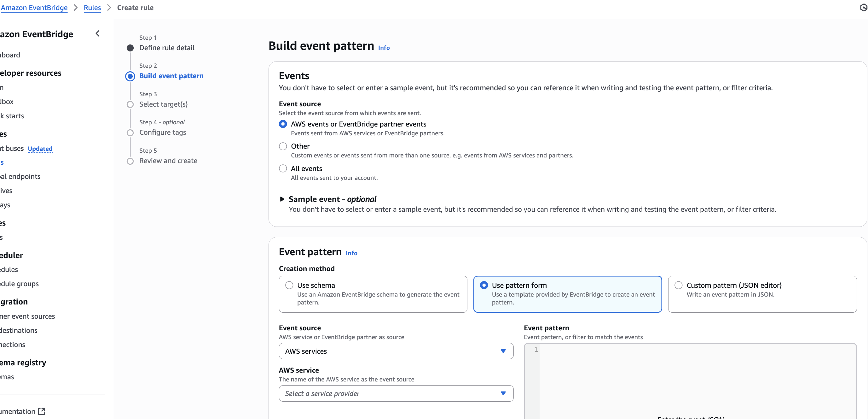Open the Select a service provider dropdown
Viewport: 868px width, 419px height.
click(396, 393)
